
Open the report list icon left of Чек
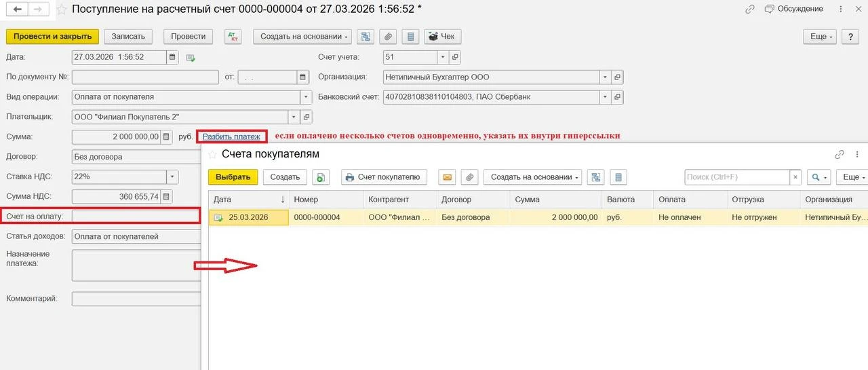(x=410, y=37)
